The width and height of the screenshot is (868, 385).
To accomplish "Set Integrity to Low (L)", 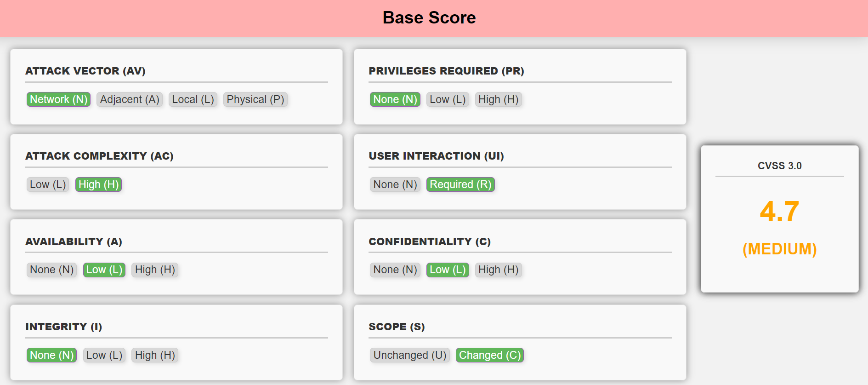I will coord(104,355).
